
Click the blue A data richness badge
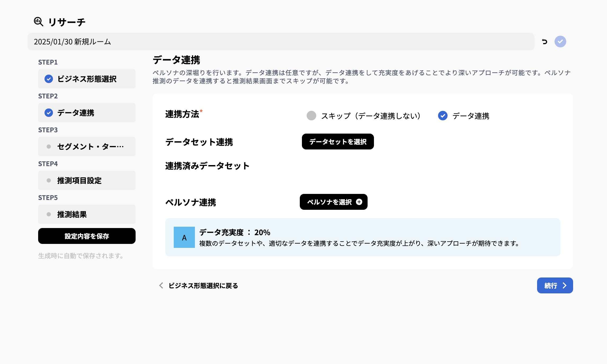click(184, 237)
